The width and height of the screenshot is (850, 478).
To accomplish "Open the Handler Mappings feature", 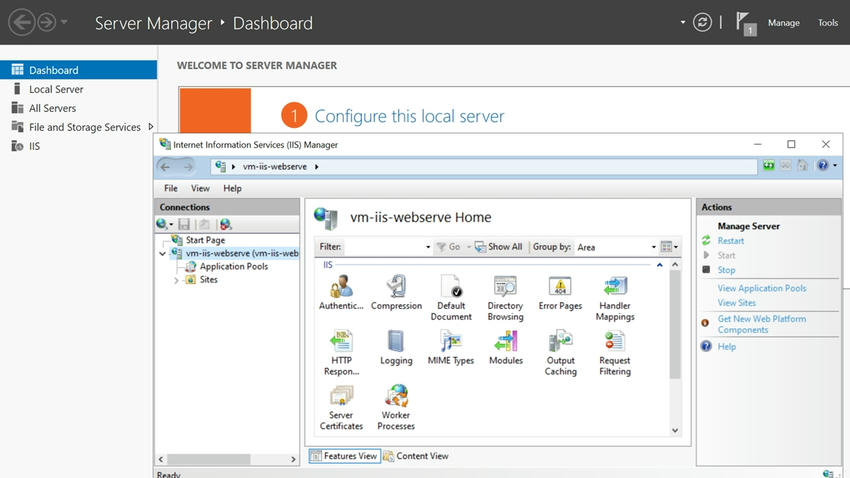I will coord(615,298).
